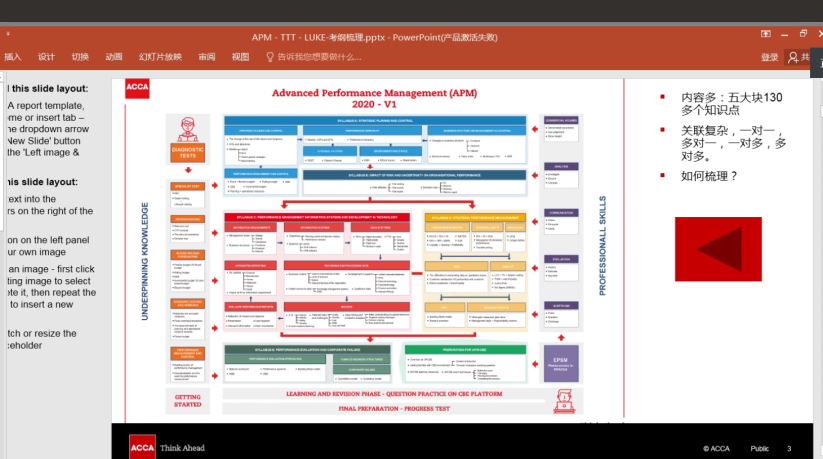This screenshot has height=459, width=823.
Task: Click the ACCA Think Ahead footer logo
Action: [x=167, y=447]
